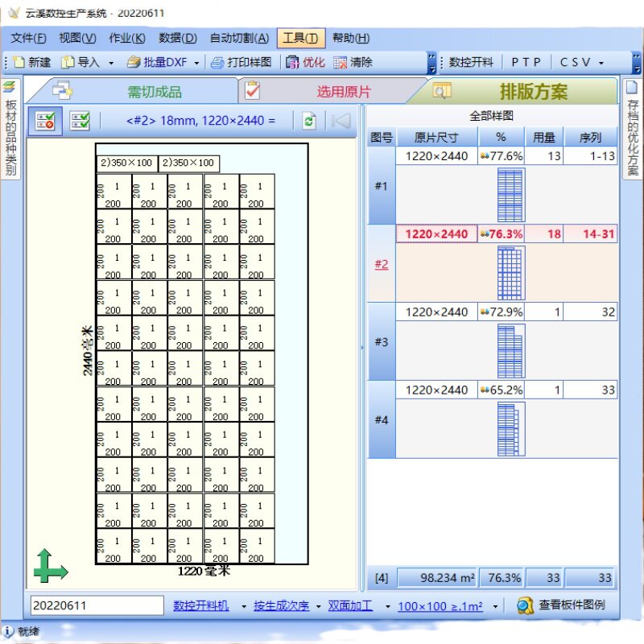Click the 打印样图 printer icon

click(217, 63)
